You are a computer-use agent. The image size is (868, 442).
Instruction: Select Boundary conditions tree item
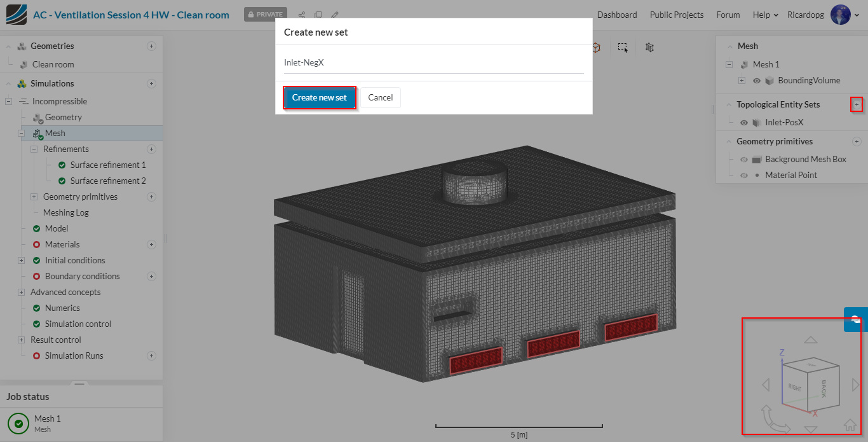82,276
